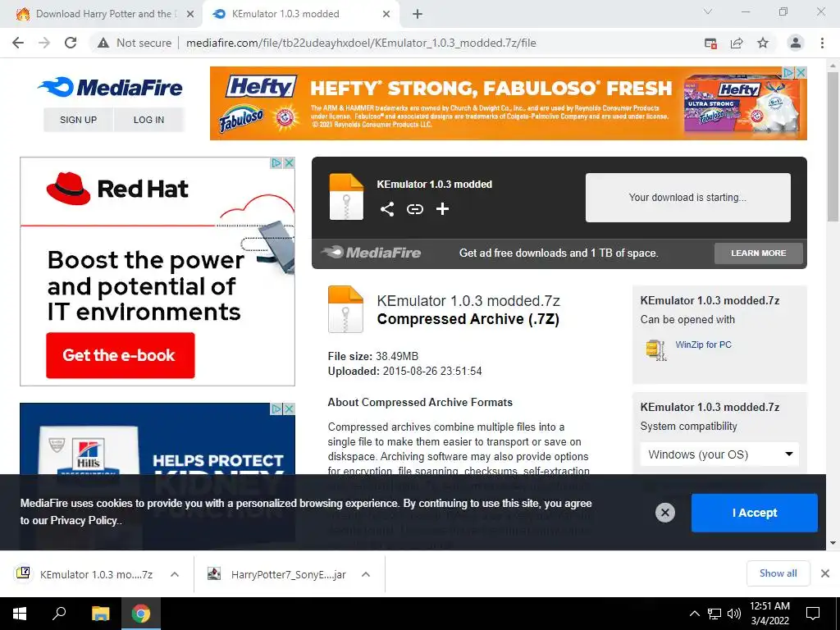
Task: Open the share this page icon in address bar
Action: tap(737, 43)
